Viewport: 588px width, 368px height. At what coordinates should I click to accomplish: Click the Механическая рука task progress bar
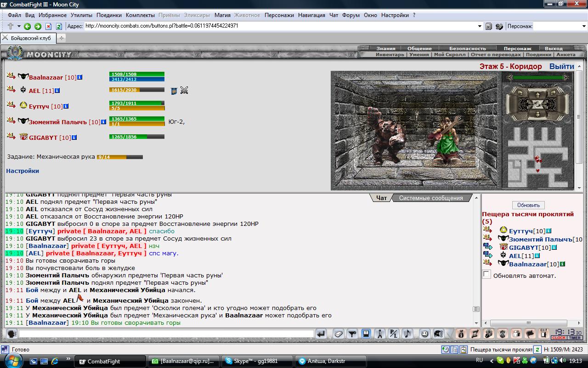pos(119,157)
